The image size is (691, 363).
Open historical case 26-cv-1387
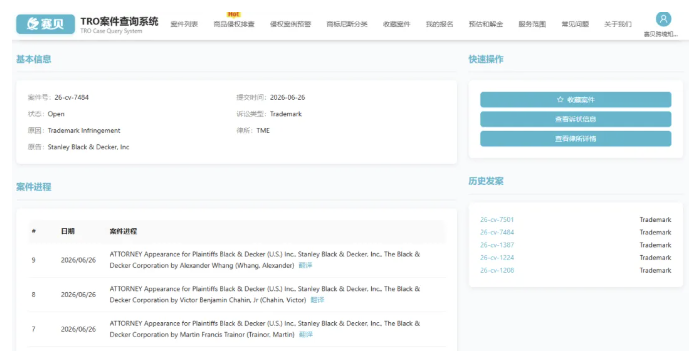(497, 245)
